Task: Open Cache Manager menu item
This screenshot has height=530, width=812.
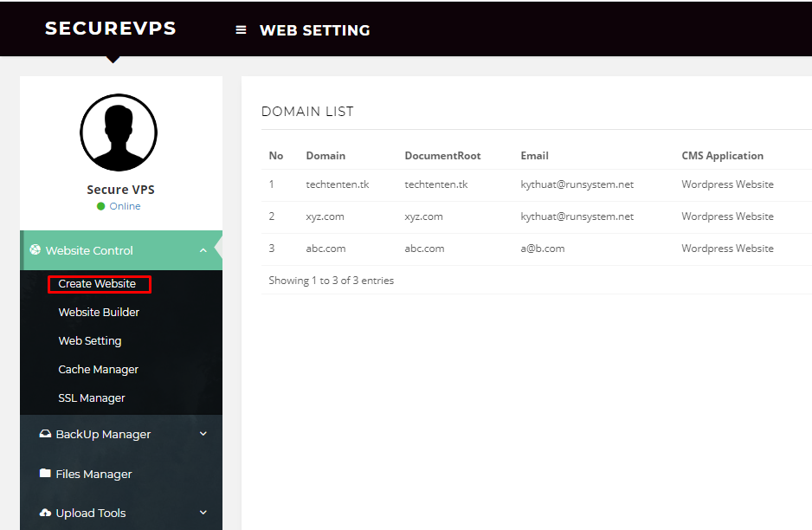Action: (99, 370)
